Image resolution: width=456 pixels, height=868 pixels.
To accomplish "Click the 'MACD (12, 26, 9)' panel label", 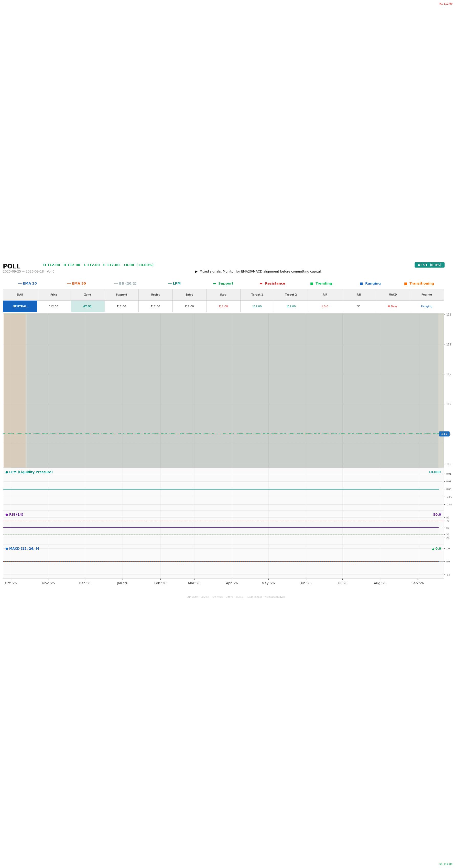I will click(x=22, y=549).
